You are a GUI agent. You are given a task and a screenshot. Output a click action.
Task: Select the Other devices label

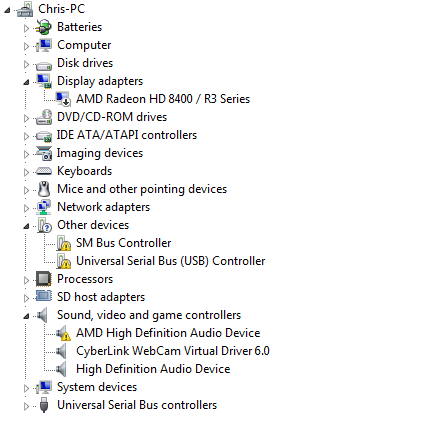coord(93,225)
